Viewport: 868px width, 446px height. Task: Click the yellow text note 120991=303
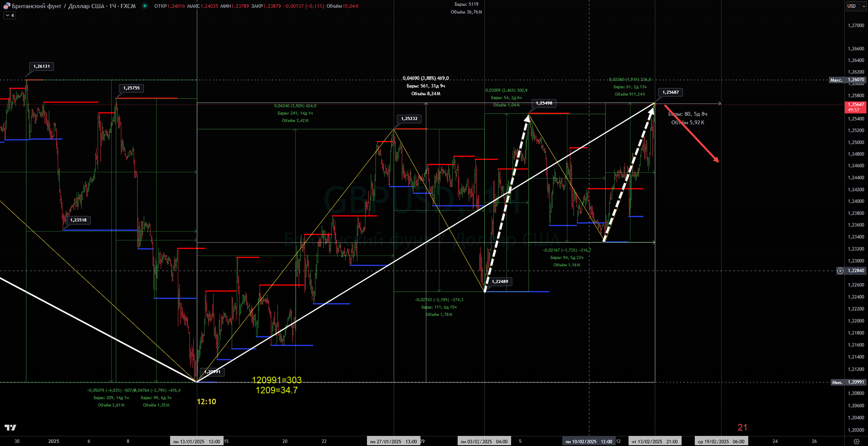click(277, 380)
